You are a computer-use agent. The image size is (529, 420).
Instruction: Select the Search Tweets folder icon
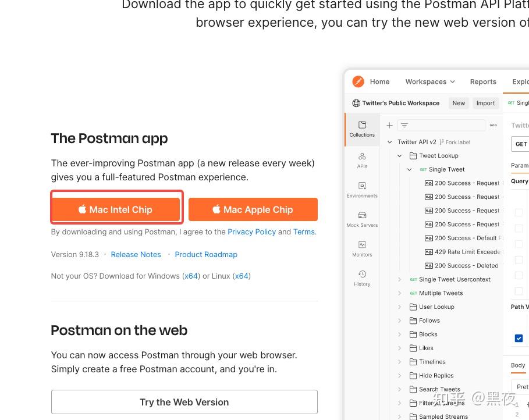click(413, 389)
